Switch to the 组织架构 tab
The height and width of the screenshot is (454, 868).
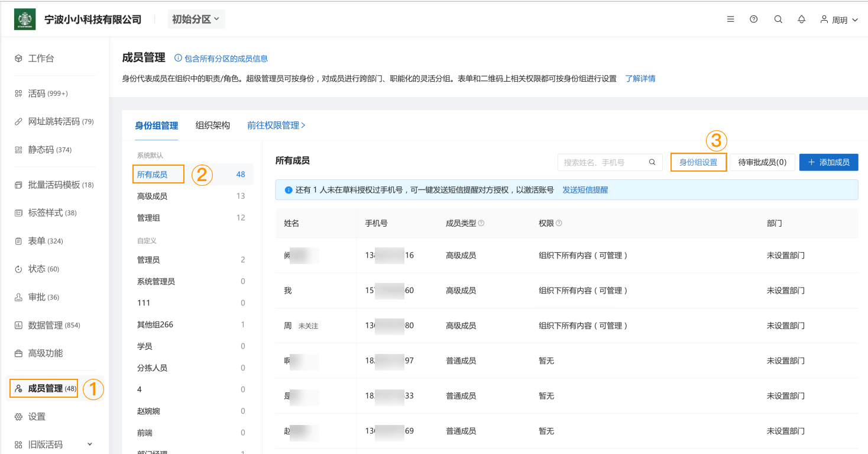pyautogui.click(x=212, y=125)
